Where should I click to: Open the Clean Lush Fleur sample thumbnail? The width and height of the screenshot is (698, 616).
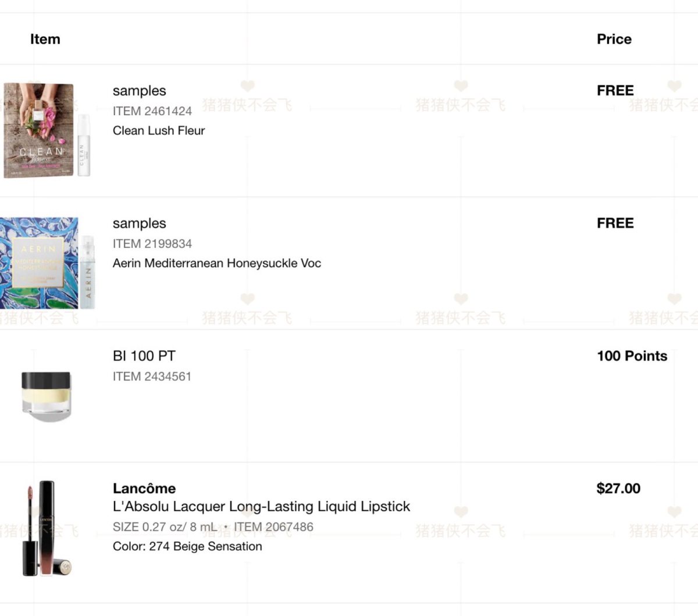[x=47, y=130]
